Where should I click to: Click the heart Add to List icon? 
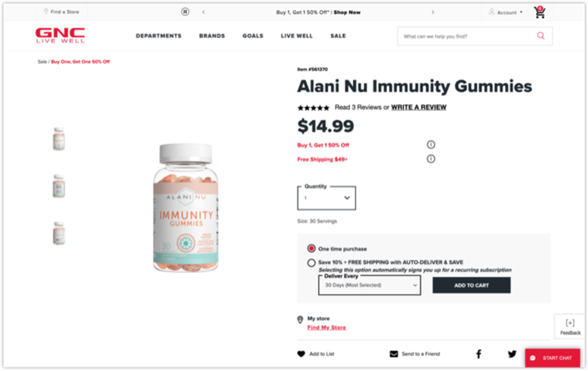pyautogui.click(x=301, y=354)
